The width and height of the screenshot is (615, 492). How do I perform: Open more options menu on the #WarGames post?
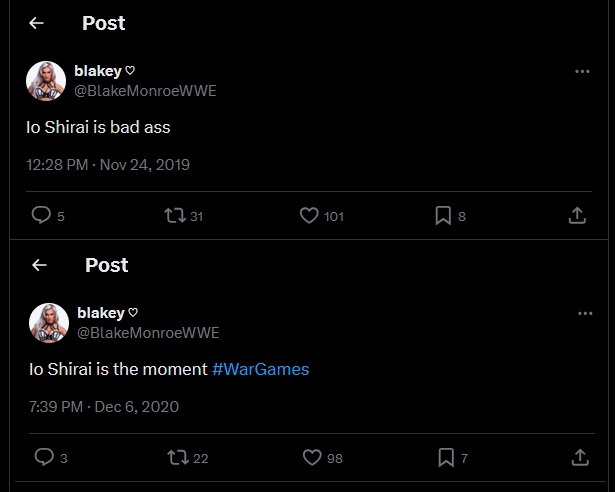pos(584,314)
